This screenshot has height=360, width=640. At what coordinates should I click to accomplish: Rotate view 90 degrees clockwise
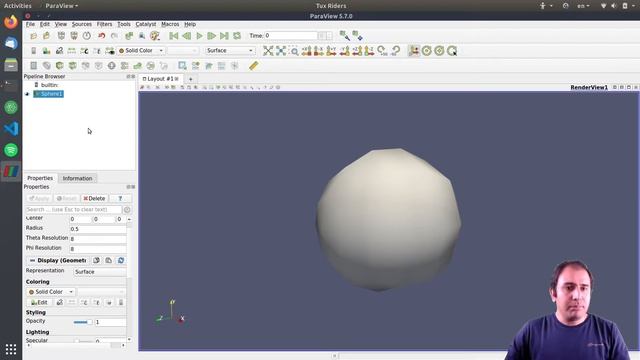(x=382, y=51)
